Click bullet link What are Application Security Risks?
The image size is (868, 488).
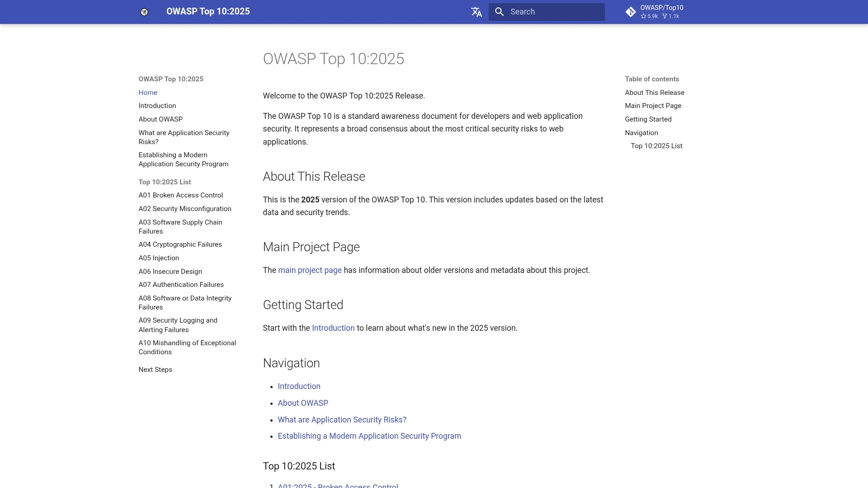[x=342, y=420]
